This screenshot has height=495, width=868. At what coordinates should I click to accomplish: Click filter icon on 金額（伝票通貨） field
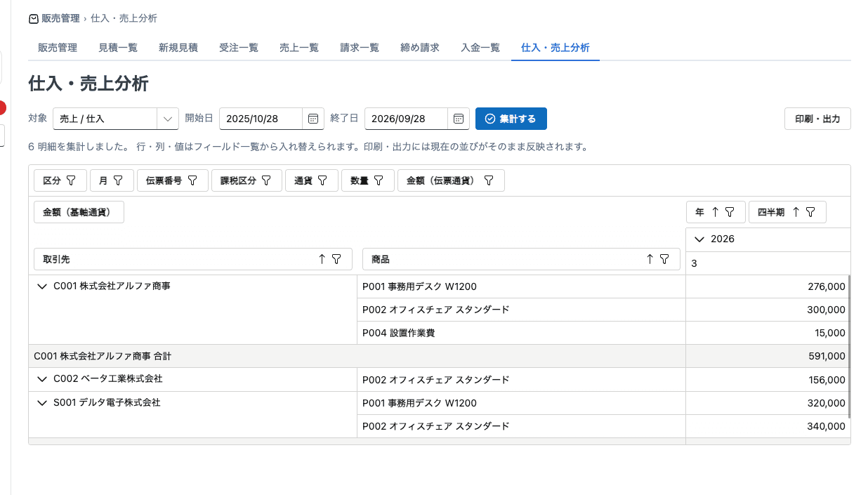pos(489,180)
